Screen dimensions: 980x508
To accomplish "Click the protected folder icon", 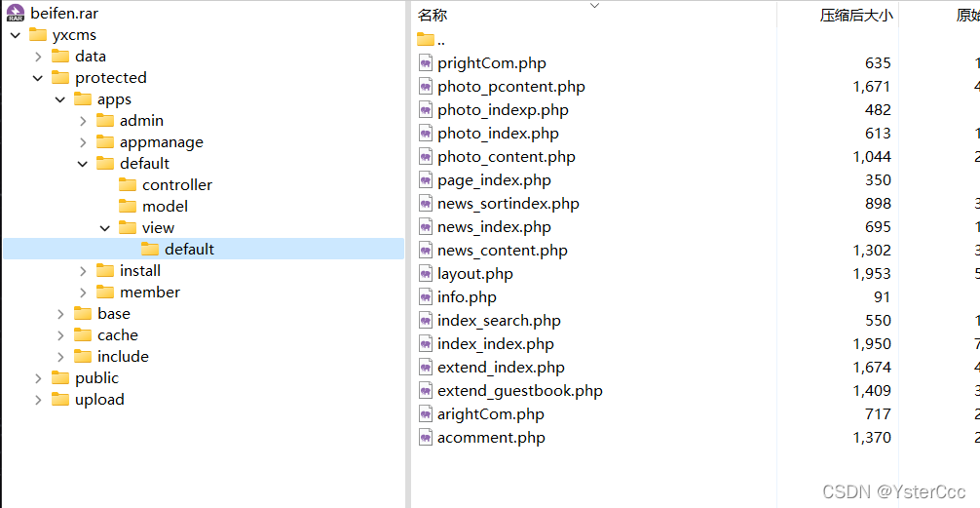I will [x=60, y=78].
